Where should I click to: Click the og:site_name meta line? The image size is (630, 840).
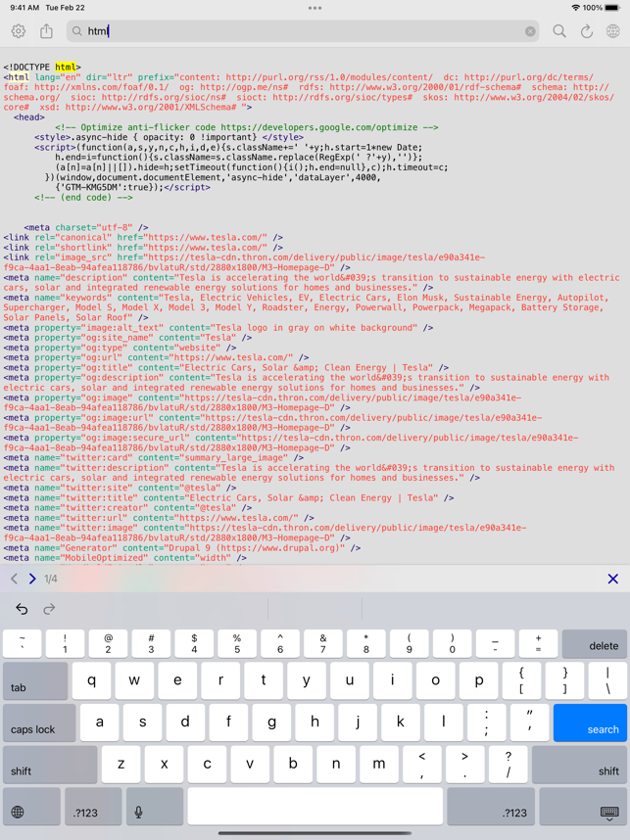[x=127, y=338]
